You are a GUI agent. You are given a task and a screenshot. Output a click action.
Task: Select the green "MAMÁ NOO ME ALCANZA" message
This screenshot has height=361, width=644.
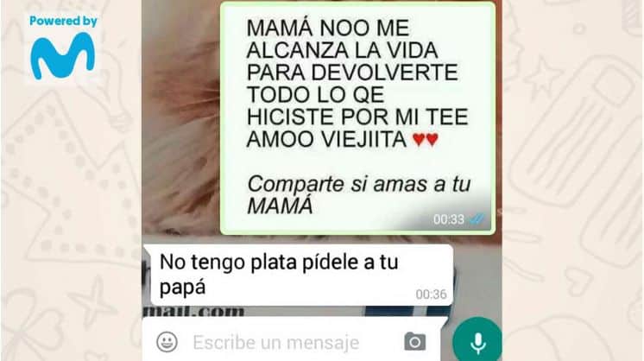(357, 118)
